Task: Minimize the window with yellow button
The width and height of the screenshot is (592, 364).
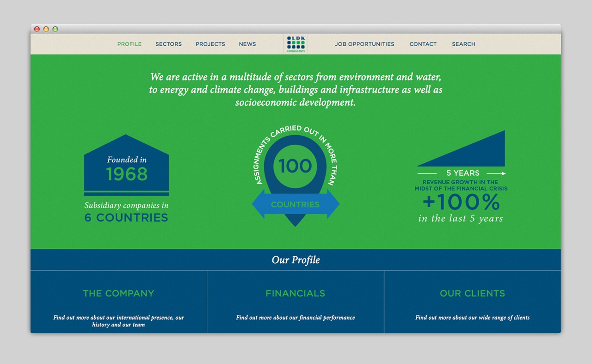Action: point(46,29)
